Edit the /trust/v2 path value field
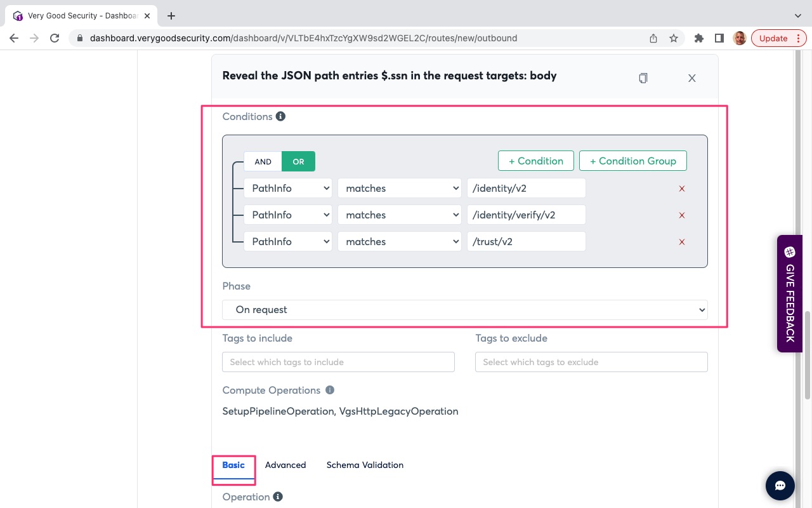Screen dimensions: 812x508 click(527, 242)
